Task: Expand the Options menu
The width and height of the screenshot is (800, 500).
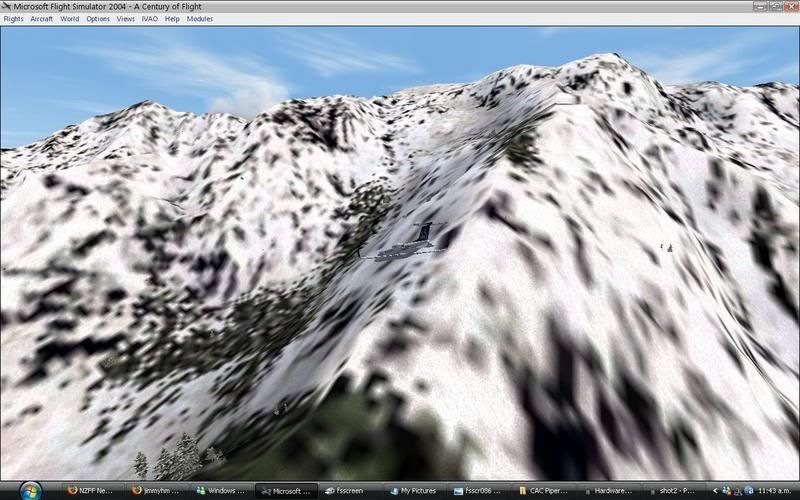Action: [98, 19]
